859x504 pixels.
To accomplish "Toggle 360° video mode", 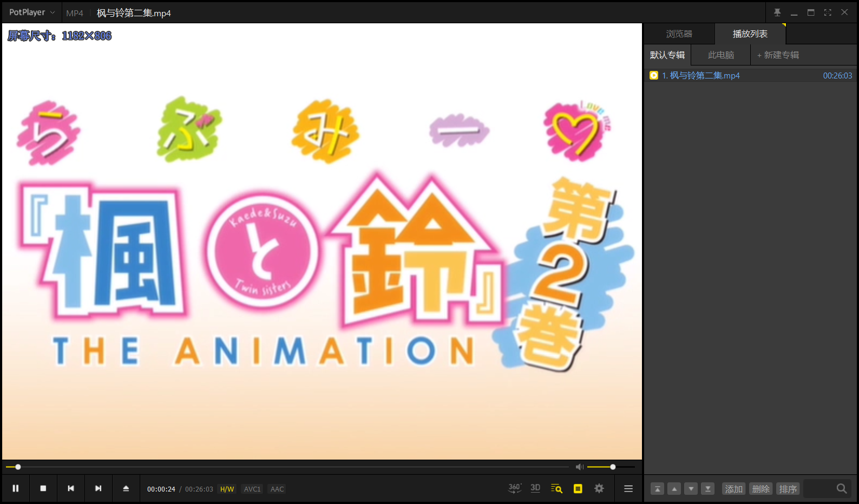I will [515, 488].
